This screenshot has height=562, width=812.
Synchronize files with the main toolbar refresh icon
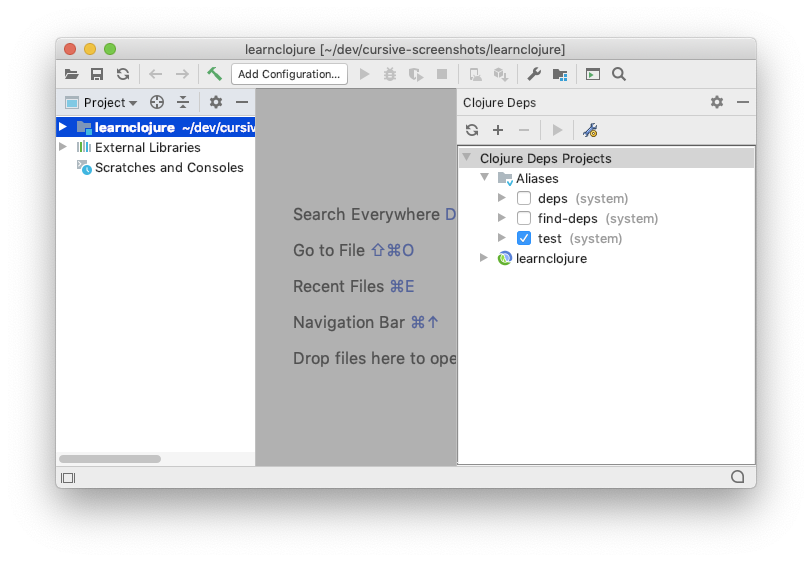[123, 74]
